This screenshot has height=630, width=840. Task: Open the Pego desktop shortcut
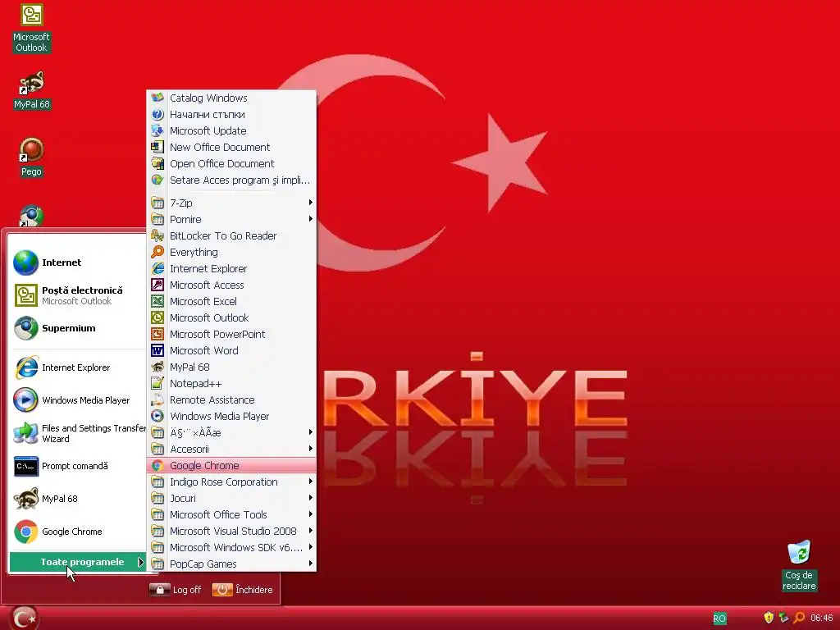coord(31,157)
